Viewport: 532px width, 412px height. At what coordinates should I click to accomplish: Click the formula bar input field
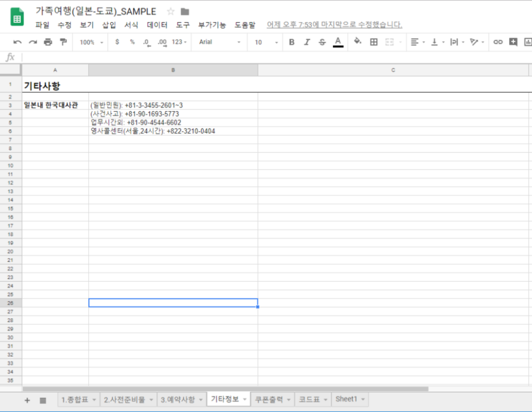pos(273,58)
